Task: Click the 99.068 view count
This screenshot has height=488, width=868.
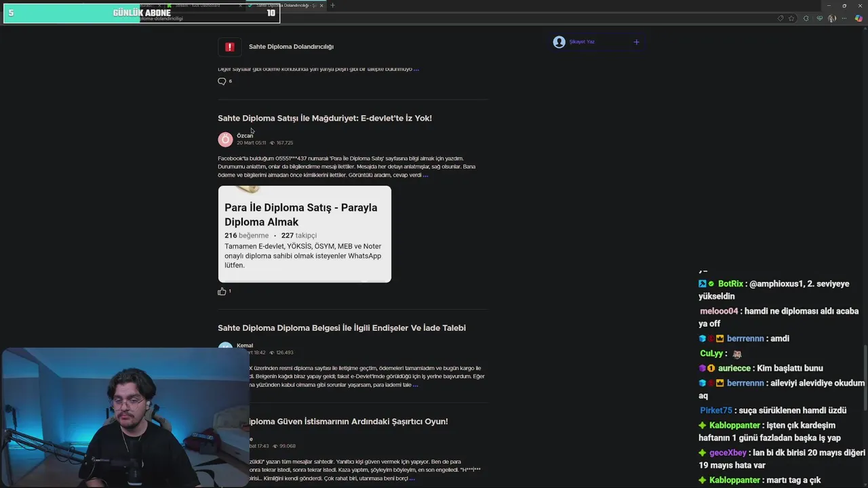Action: (x=287, y=446)
